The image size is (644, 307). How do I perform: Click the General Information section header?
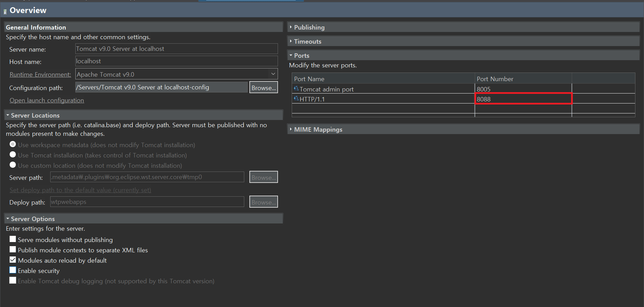[x=143, y=27]
